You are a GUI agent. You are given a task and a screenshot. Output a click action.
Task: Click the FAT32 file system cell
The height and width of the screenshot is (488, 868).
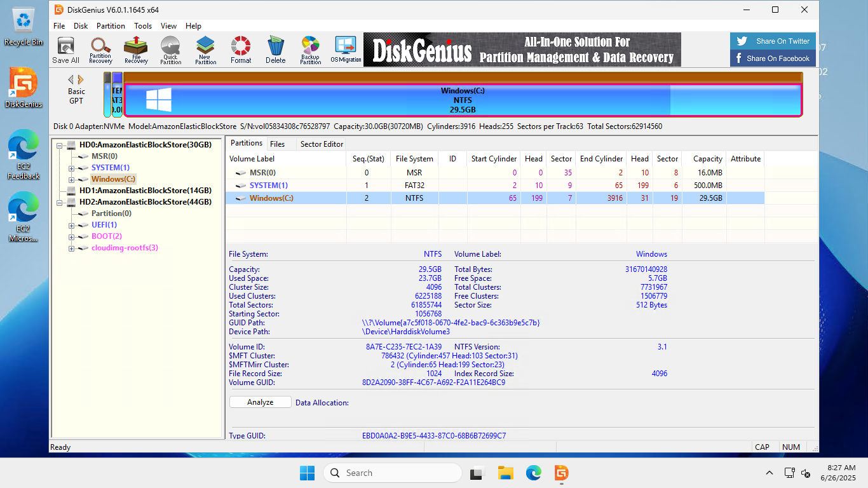pos(414,186)
